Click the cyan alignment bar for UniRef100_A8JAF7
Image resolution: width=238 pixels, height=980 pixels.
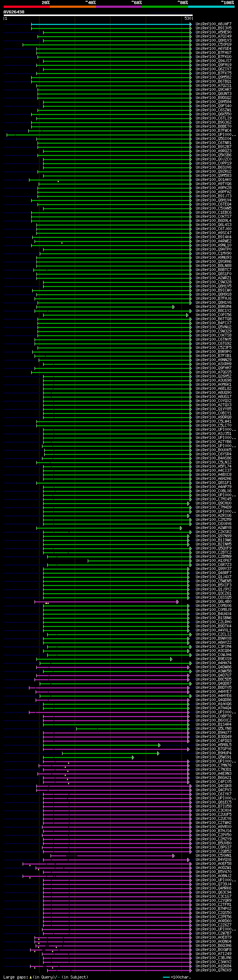(112, 24)
